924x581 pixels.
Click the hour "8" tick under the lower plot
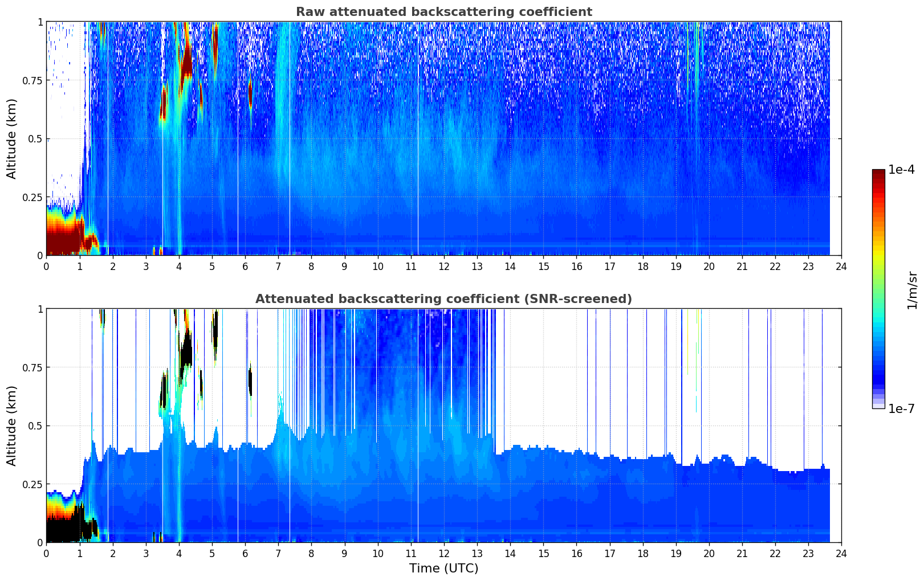[x=311, y=553]
